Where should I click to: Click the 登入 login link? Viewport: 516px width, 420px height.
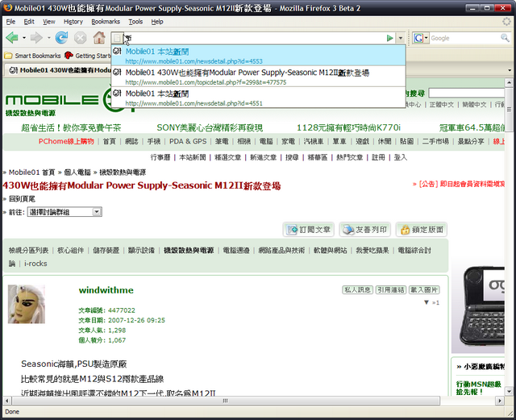point(401,157)
